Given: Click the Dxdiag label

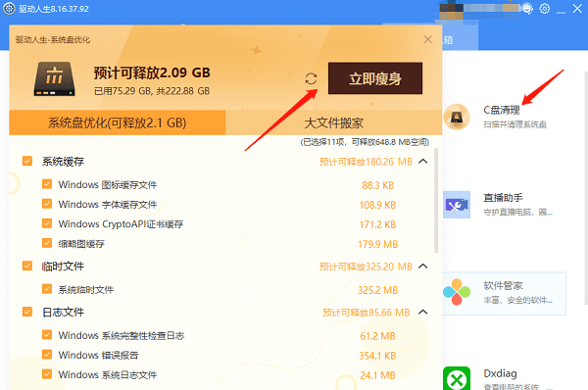Looking at the screenshot, I should [x=500, y=373].
